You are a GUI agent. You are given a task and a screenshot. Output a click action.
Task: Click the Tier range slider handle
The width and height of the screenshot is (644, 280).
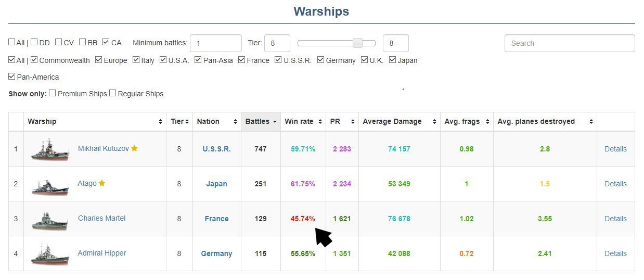[x=357, y=43]
